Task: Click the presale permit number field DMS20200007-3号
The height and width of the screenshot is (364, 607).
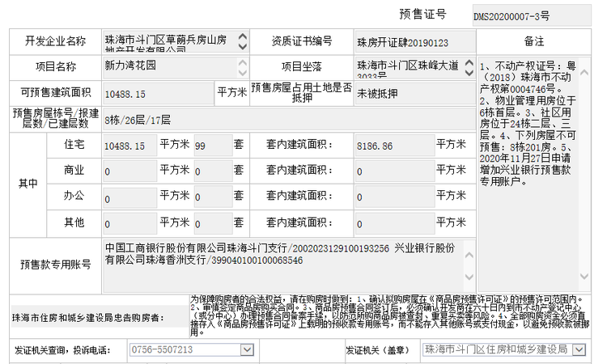Action: (x=532, y=15)
